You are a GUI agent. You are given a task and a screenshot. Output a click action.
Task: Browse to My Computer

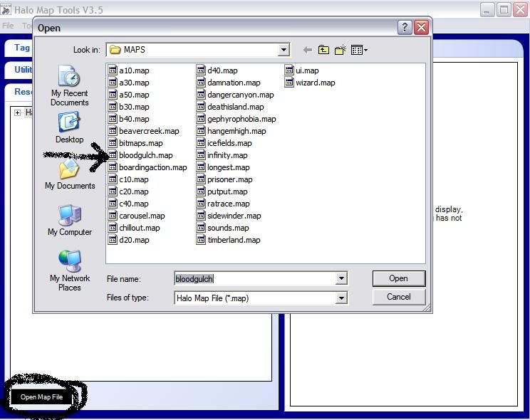click(70, 221)
